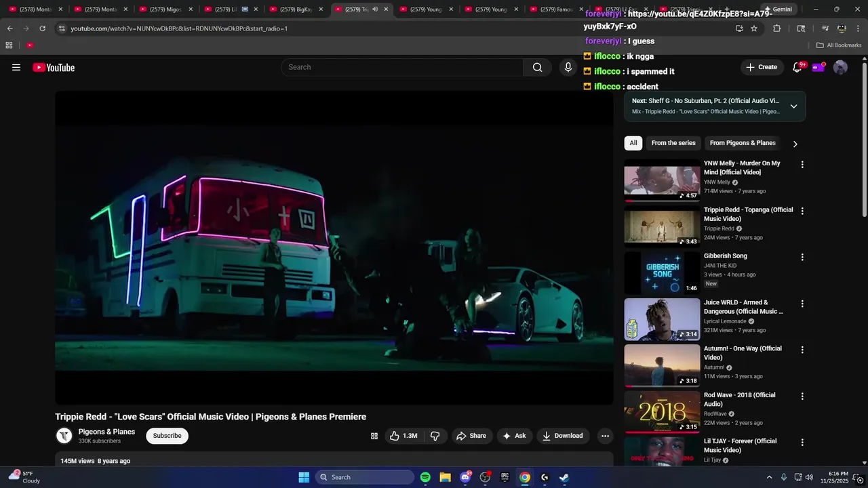Share the video
868x488 pixels.
pyautogui.click(x=471, y=436)
